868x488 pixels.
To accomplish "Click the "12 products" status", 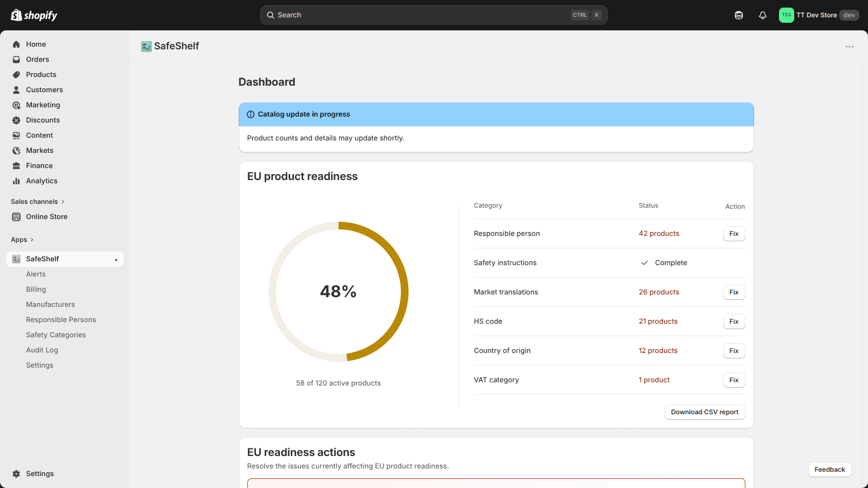I will pyautogui.click(x=658, y=351).
